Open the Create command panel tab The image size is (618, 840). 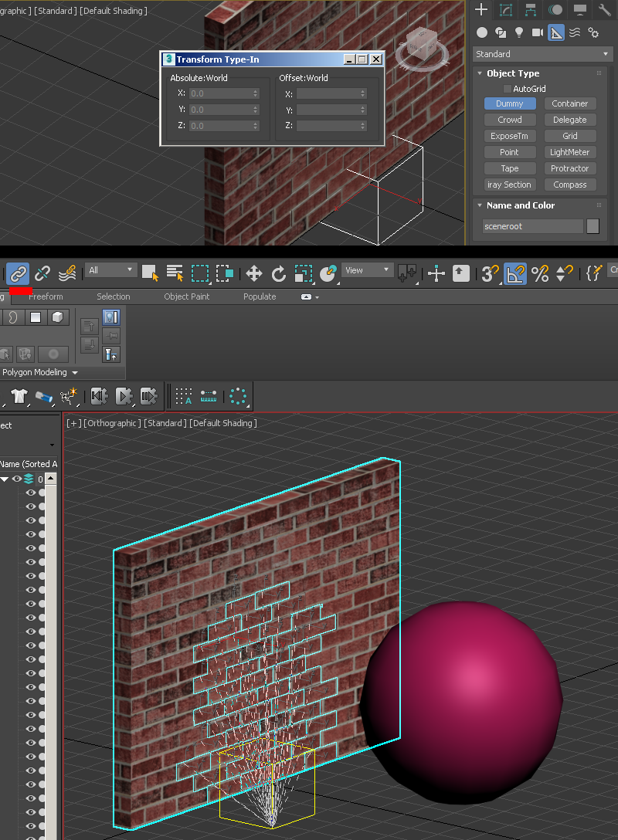481,9
